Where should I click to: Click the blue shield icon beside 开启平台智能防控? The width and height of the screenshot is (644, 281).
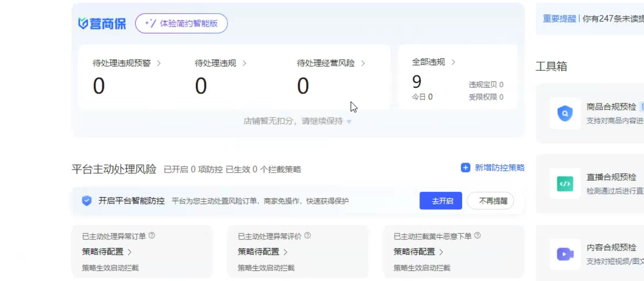tap(87, 201)
